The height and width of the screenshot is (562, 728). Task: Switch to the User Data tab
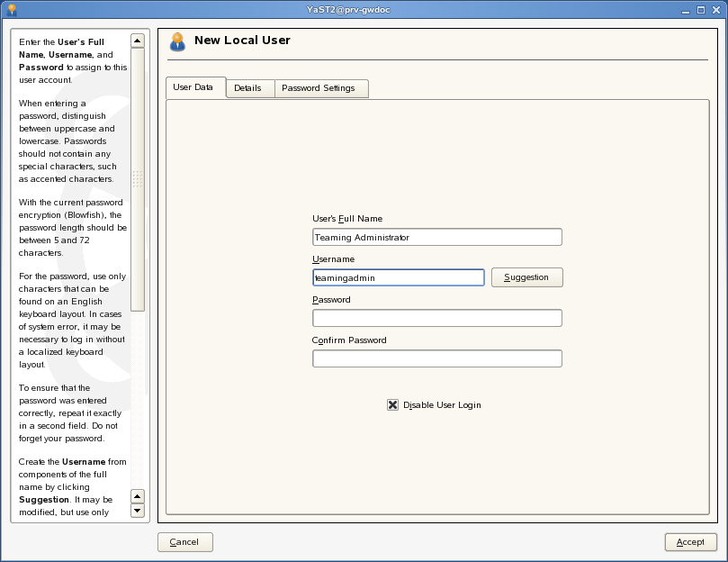coord(195,87)
